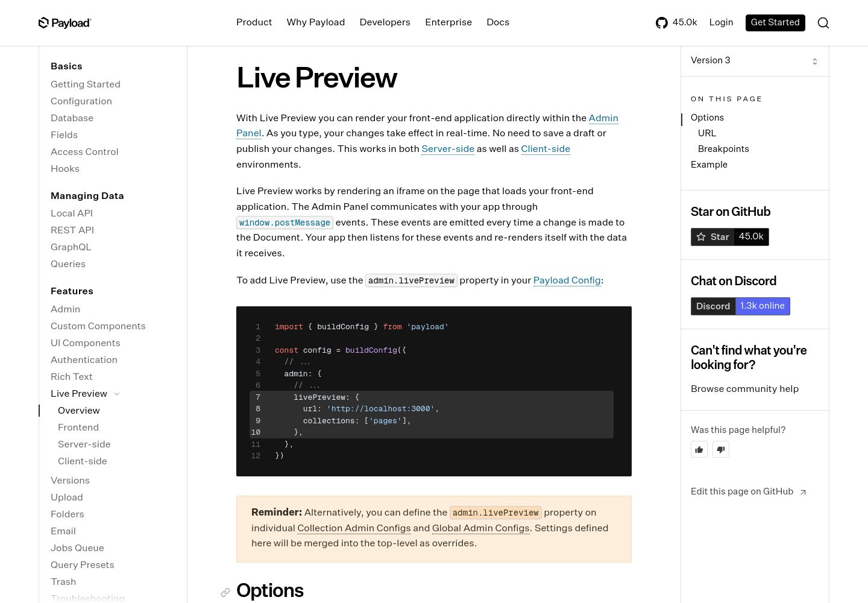Go to Docs in top navigation
The width and height of the screenshot is (868, 603).
(x=498, y=22)
